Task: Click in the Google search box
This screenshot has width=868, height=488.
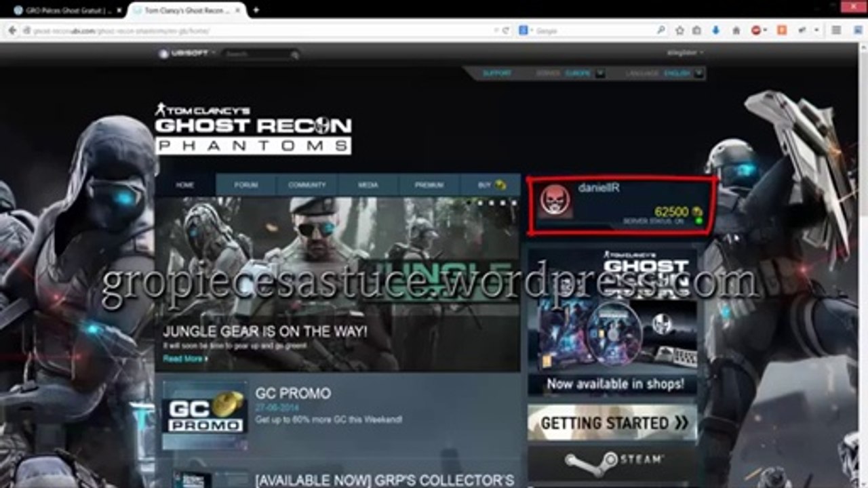Action: click(593, 30)
